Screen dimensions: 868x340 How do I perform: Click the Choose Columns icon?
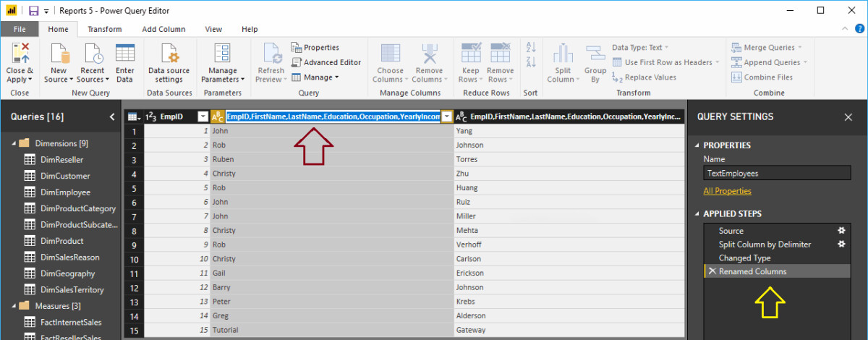pos(391,53)
